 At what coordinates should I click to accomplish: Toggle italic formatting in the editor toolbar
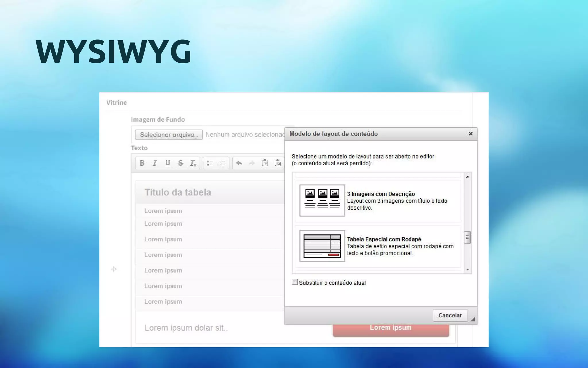point(155,163)
